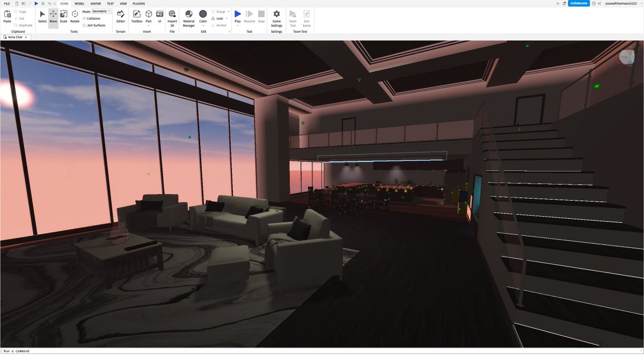
Task: Switch to the TEST ribbon tab
Action: pyautogui.click(x=110, y=4)
